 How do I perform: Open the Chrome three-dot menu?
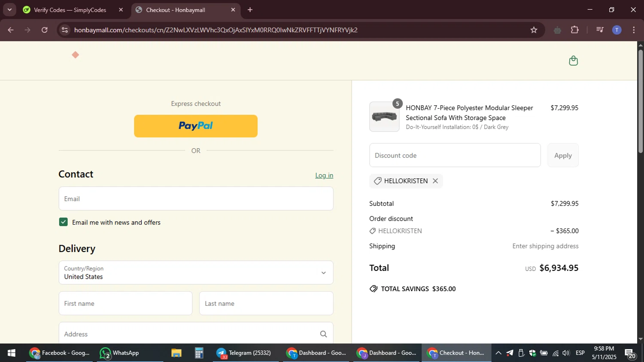[x=634, y=30]
